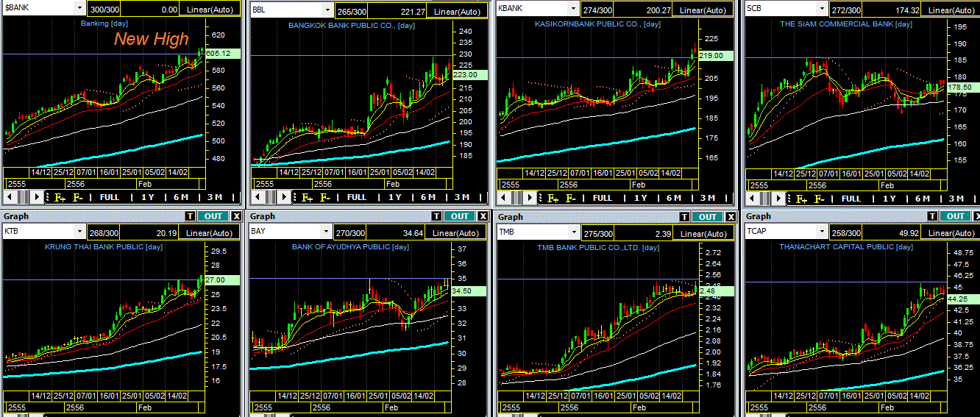The width and height of the screenshot is (980, 417).
Task: Toggle Linear(Auto) scale on KTB chart
Action: pyautogui.click(x=210, y=232)
